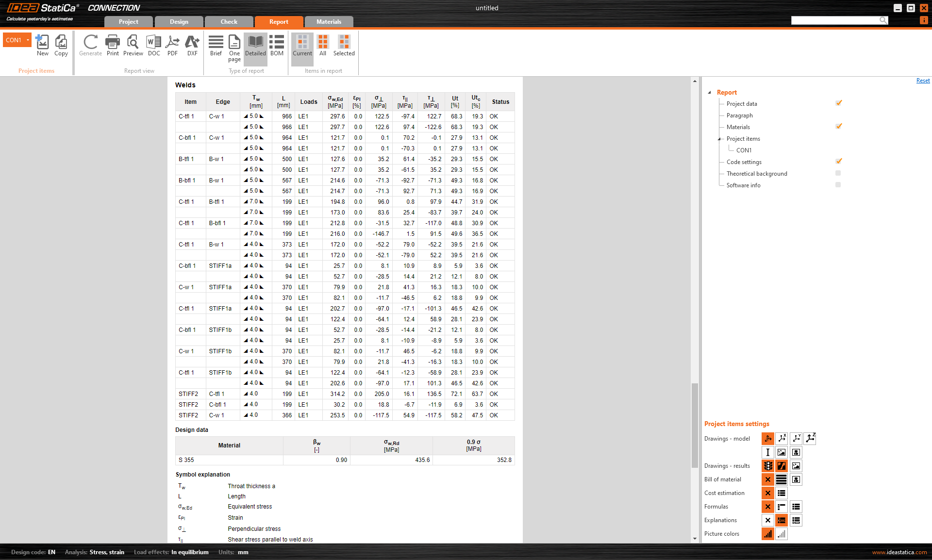Copy the current project item
This screenshot has width=932, height=560.
pos(61,46)
